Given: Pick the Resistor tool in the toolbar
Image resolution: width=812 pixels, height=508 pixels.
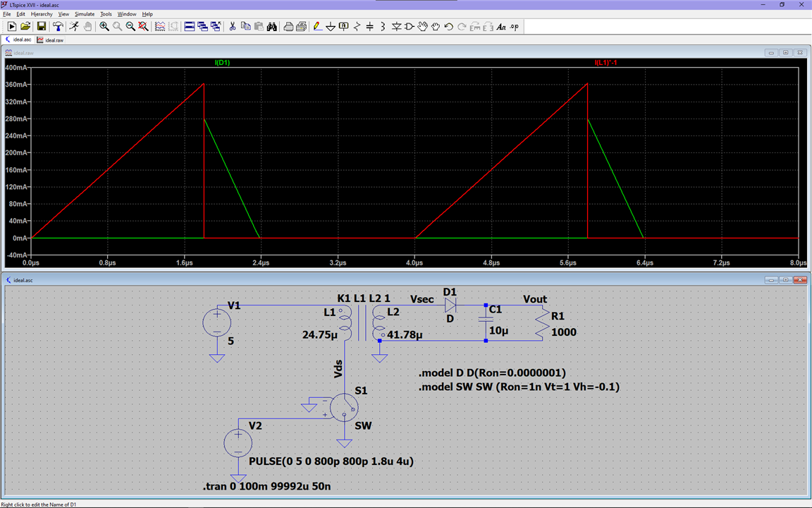Looking at the screenshot, I should pos(357,27).
